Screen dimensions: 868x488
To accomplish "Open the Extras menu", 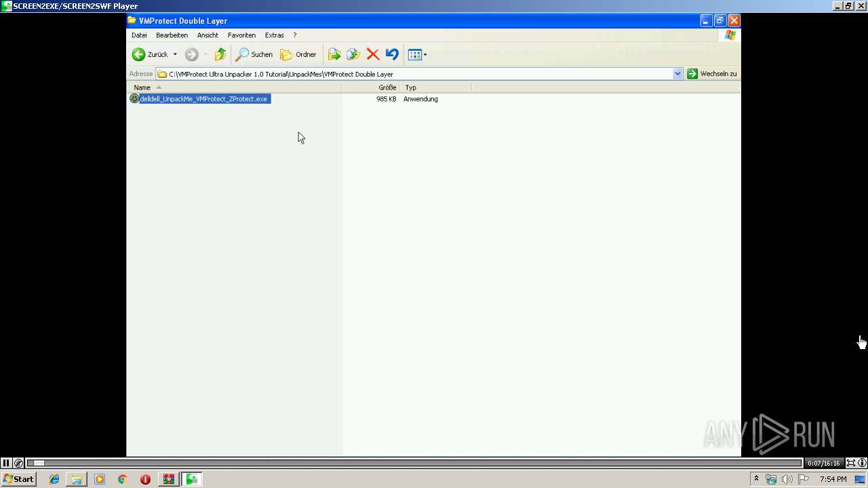I will pyautogui.click(x=274, y=35).
